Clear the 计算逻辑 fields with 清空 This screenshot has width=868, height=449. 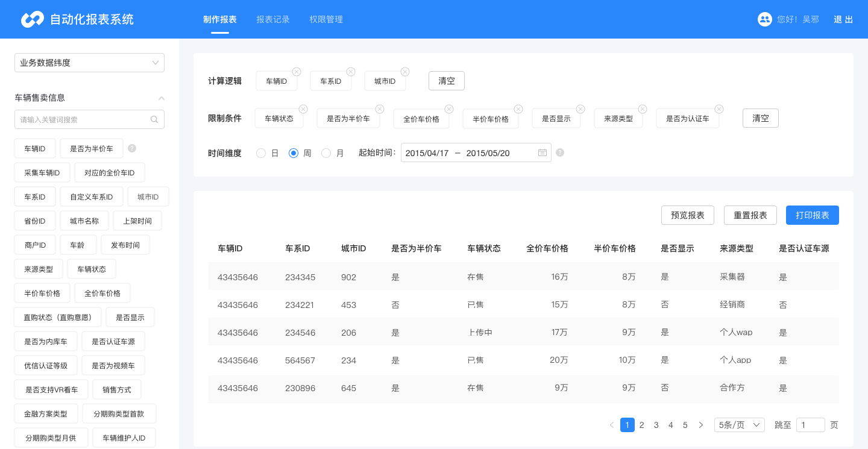tap(447, 81)
